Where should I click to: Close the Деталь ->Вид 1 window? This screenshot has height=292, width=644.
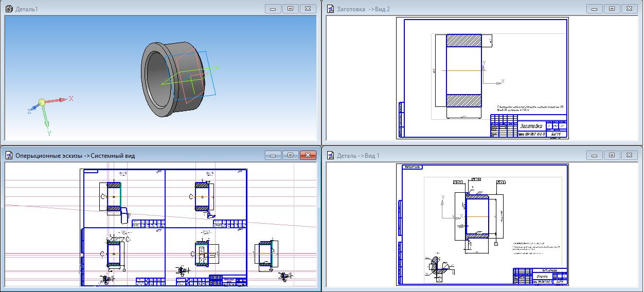[x=629, y=155]
